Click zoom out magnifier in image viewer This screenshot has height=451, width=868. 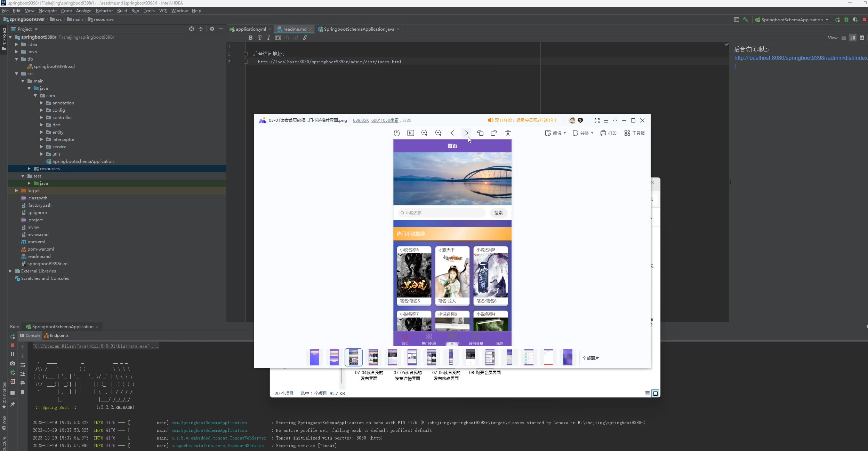tap(438, 133)
